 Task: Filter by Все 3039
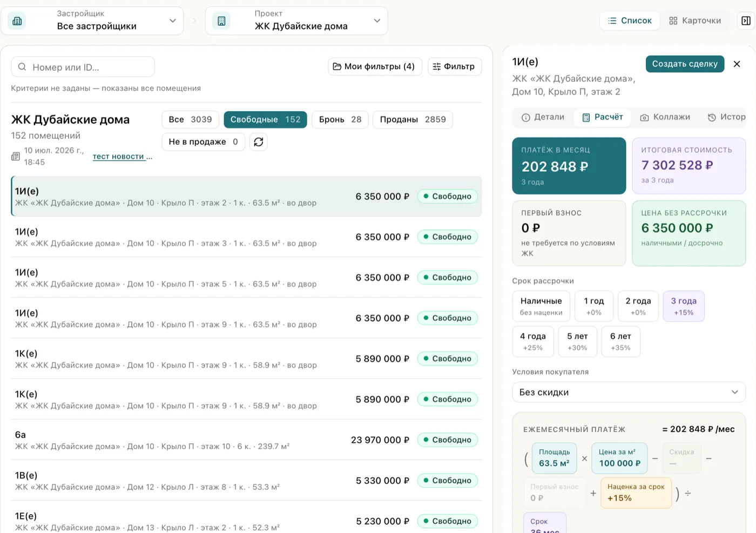[190, 119]
